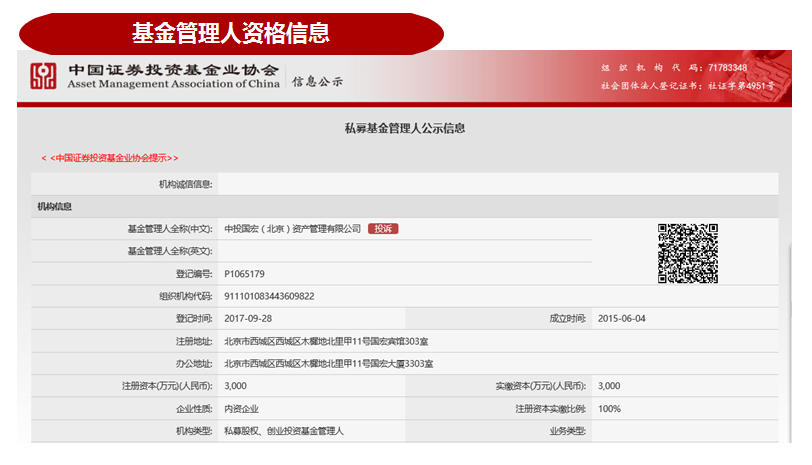The width and height of the screenshot is (812, 465).
Task: Click the 实缴资本(万元)(人民币) label
Action: [541, 386]
